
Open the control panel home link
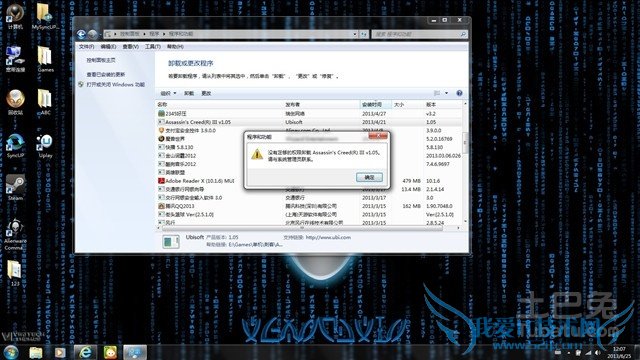(101, 60)
